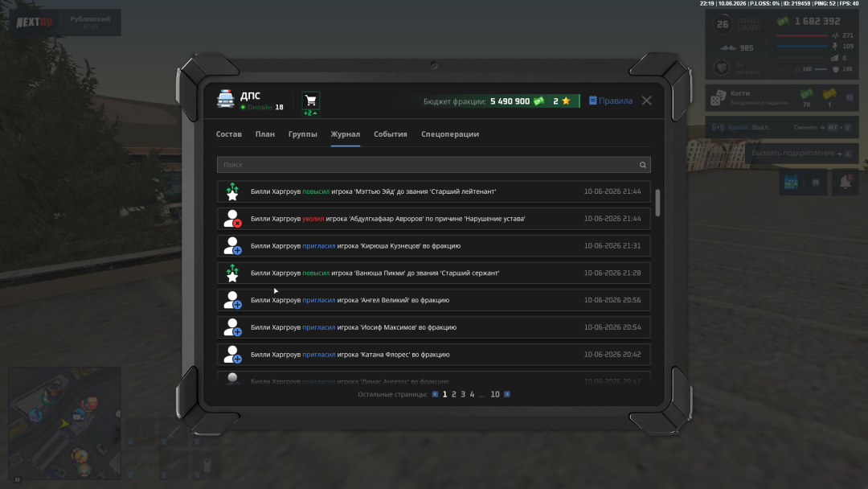Click the Кости daily task panel
Viewport: 868px width, 489px height.
click(782, 98)
